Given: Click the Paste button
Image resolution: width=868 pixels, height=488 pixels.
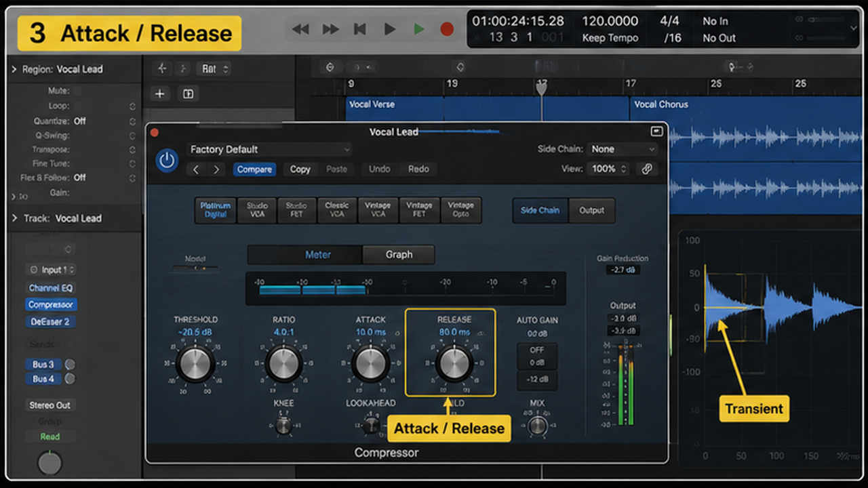Looking at the screenshot, I should [x=336, y=169].
